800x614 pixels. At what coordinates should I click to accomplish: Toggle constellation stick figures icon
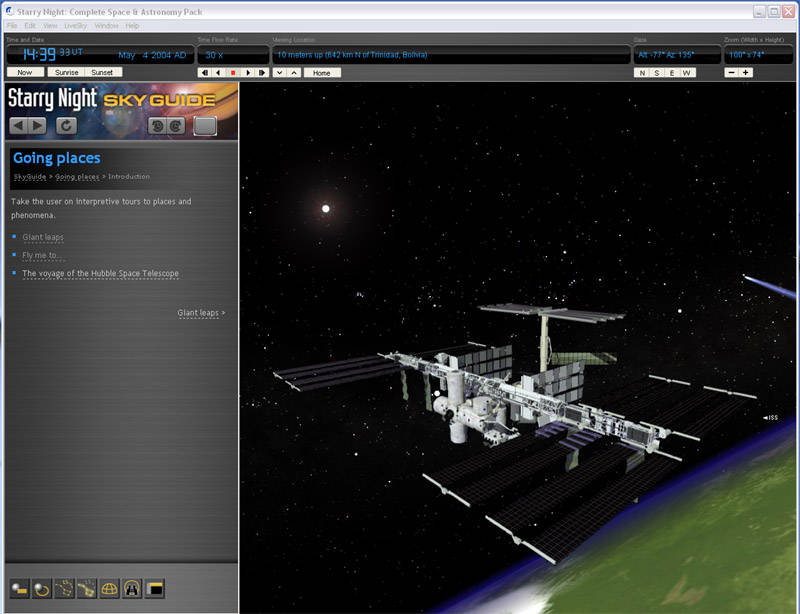(64, 589)
